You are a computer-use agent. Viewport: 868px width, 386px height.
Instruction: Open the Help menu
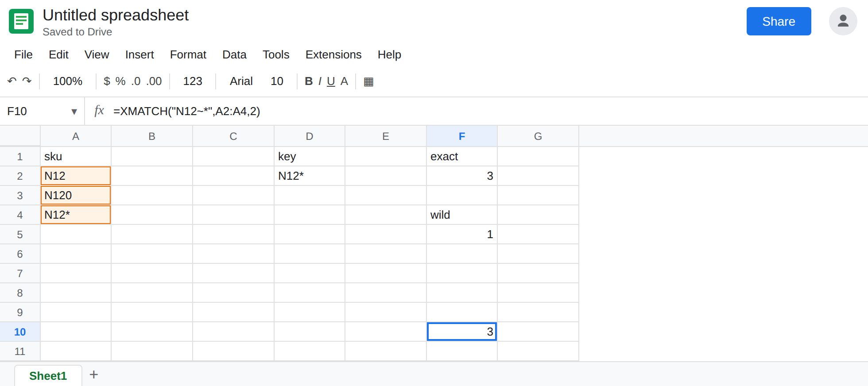click(389, 54)
